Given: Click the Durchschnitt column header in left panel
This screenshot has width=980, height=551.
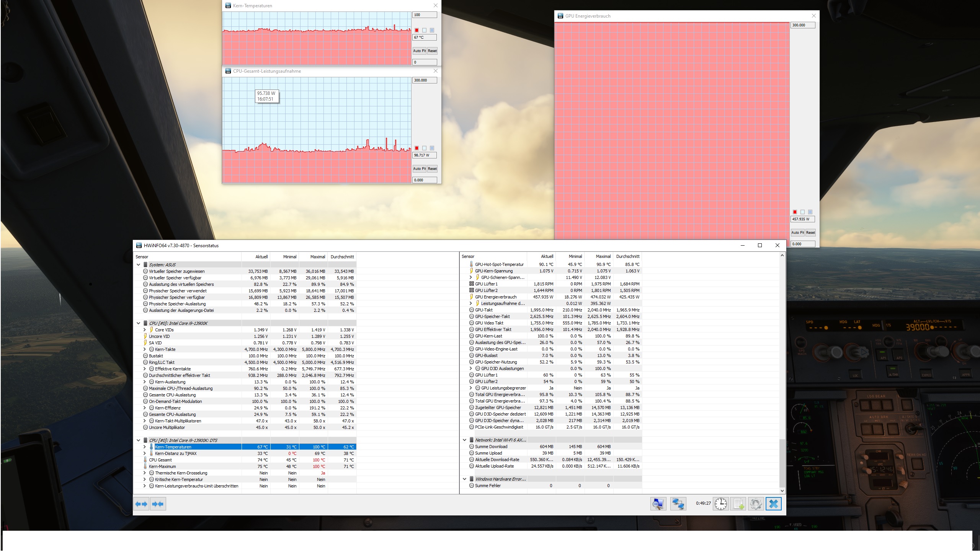Looking at the screenshot, I should point(342,257).
